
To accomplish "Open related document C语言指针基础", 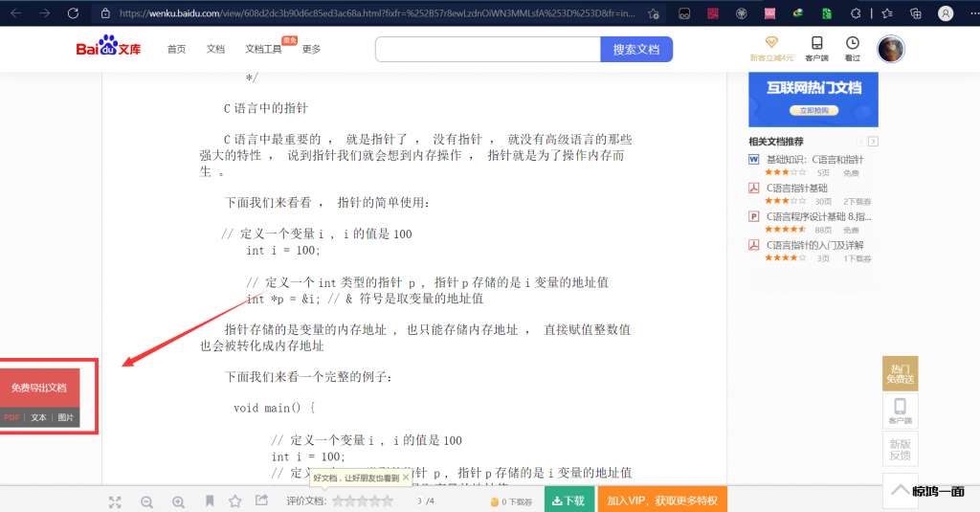I will 796,189.
